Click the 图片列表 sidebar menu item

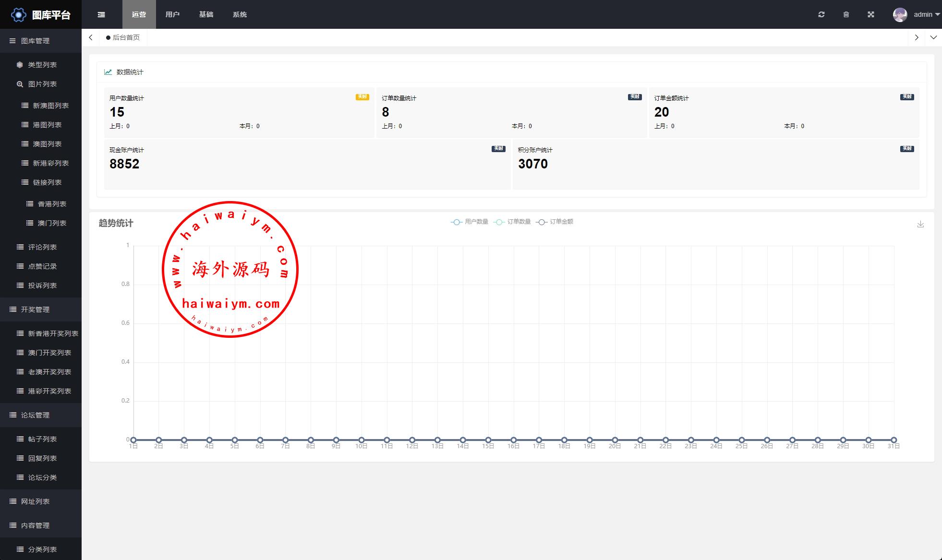tap(42, 83)
